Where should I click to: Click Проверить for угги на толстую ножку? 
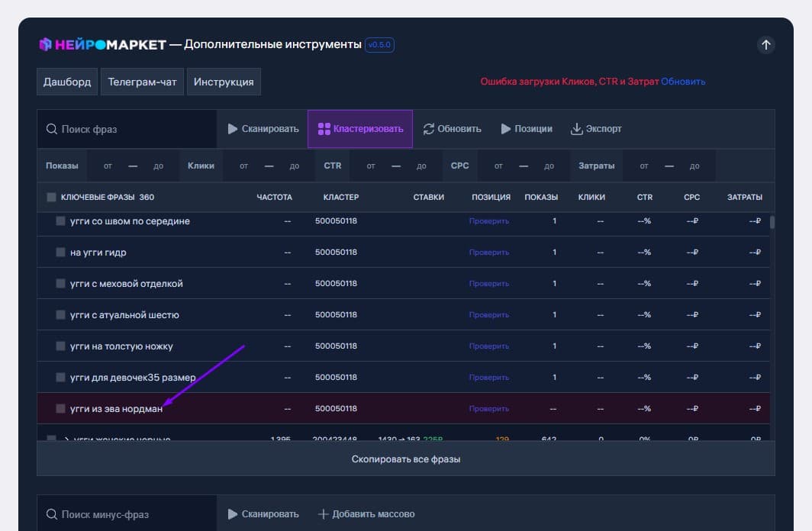click(489, 346)
